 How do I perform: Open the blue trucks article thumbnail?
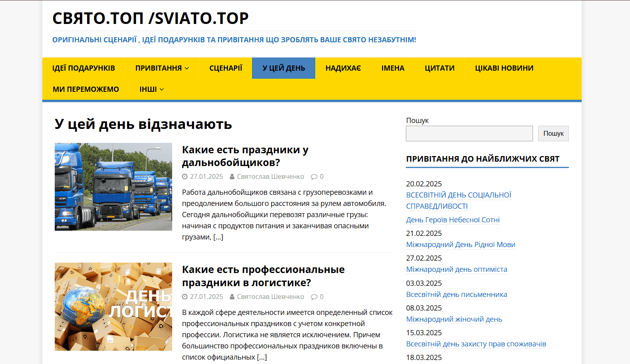tap(113, 187)
